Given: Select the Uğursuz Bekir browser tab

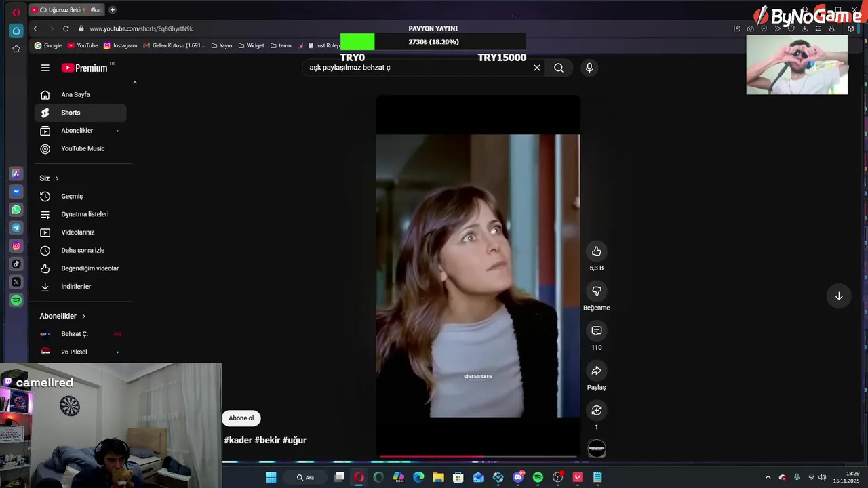Looking at the screenshot, I should pos(67,9).
